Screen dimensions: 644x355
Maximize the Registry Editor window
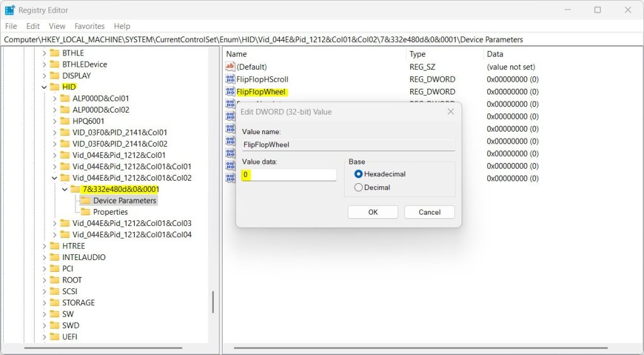tap(597, 10)
